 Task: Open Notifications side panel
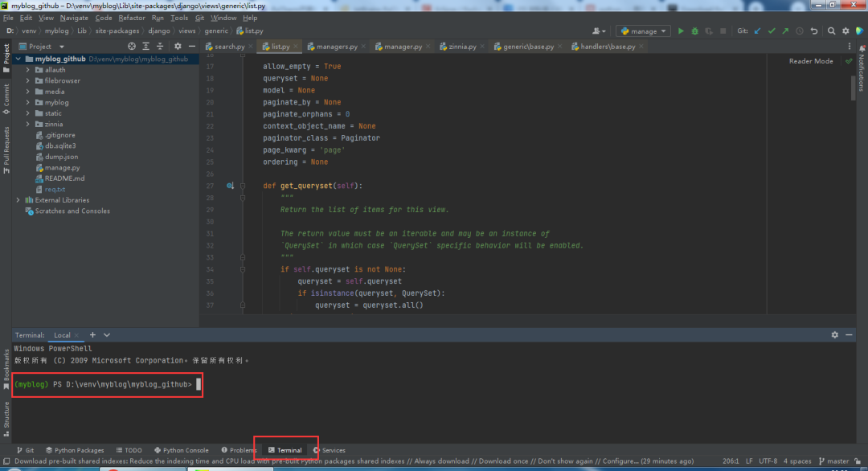click(x=862, y=68)
